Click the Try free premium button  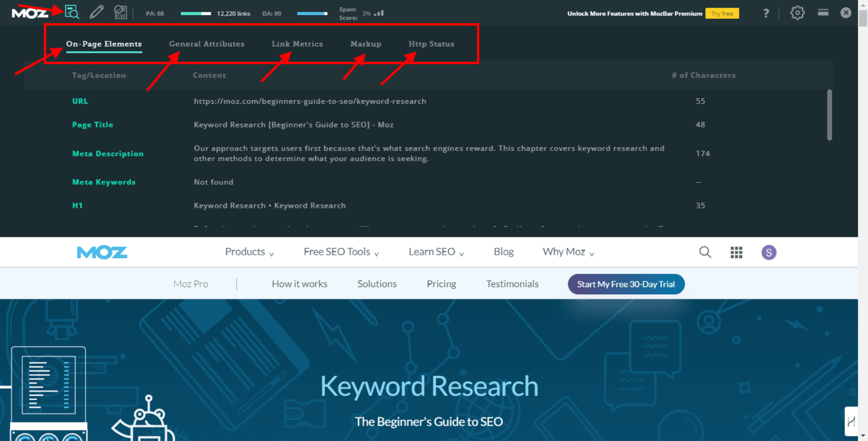(x=722, y=14)
